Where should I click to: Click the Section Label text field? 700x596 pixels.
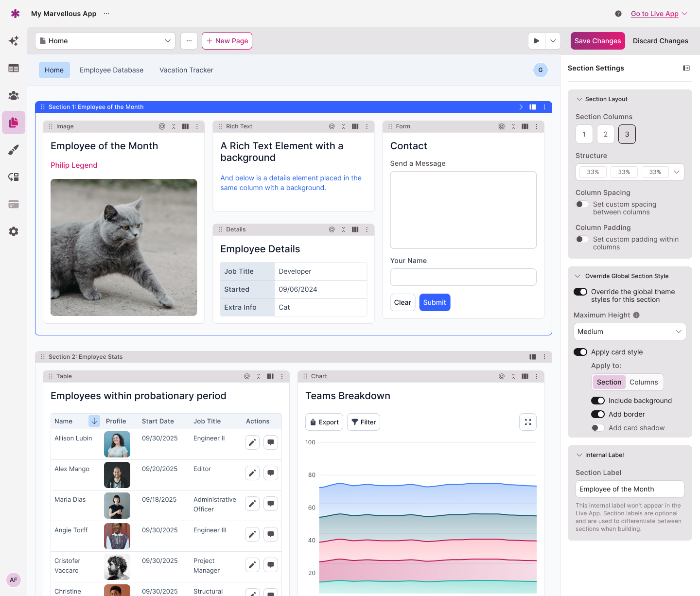pyautogui.click(x=630, y=489)
